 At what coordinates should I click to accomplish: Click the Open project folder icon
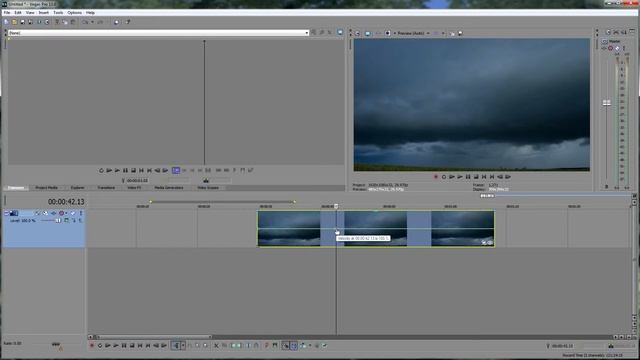click(14, 22)
